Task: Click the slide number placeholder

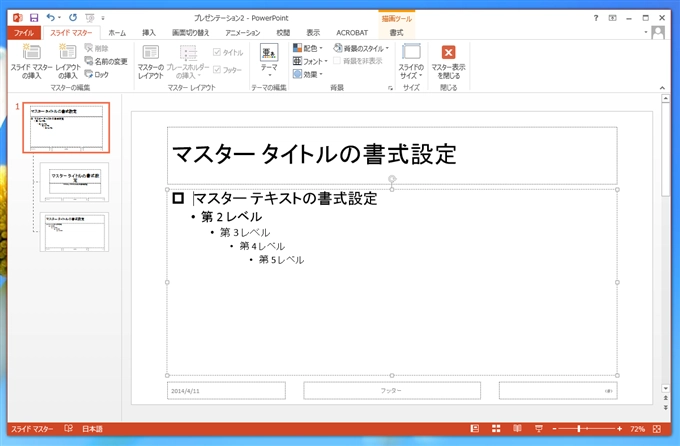Action: point(558,390)
